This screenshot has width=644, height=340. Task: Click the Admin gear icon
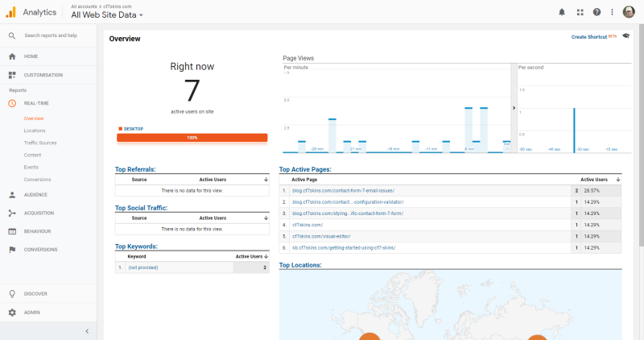tap(12, 313)
